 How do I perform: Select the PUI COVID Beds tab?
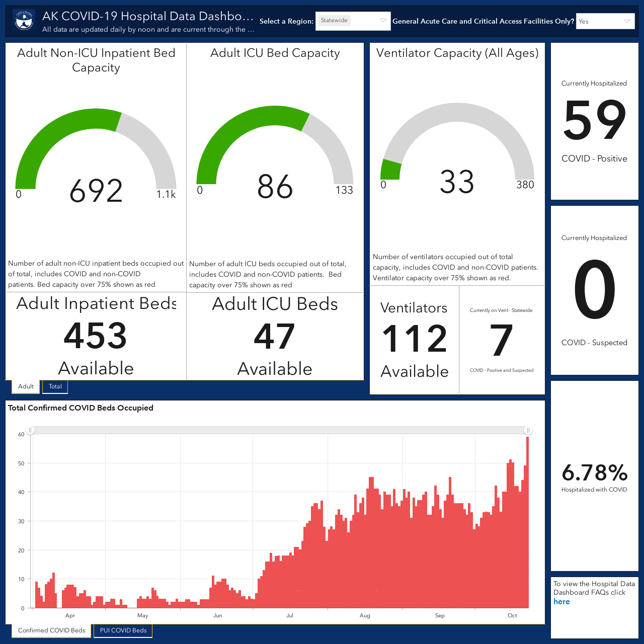click(123, 630)
